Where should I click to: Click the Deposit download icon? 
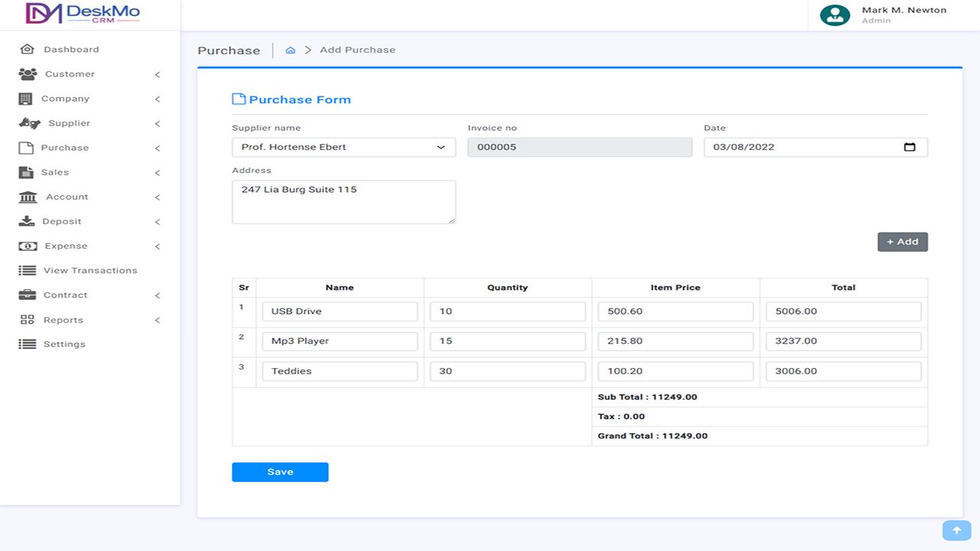point(27,222)
